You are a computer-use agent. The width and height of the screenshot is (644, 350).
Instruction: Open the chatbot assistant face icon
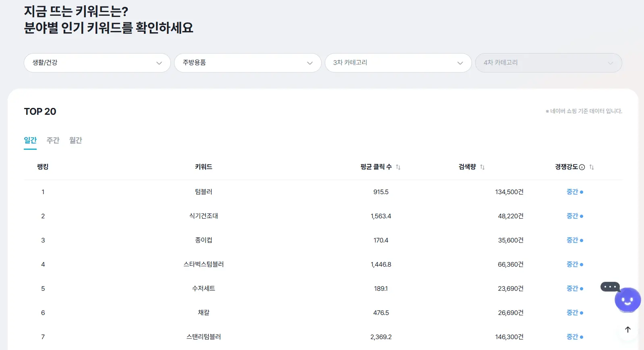click(627, 300)
